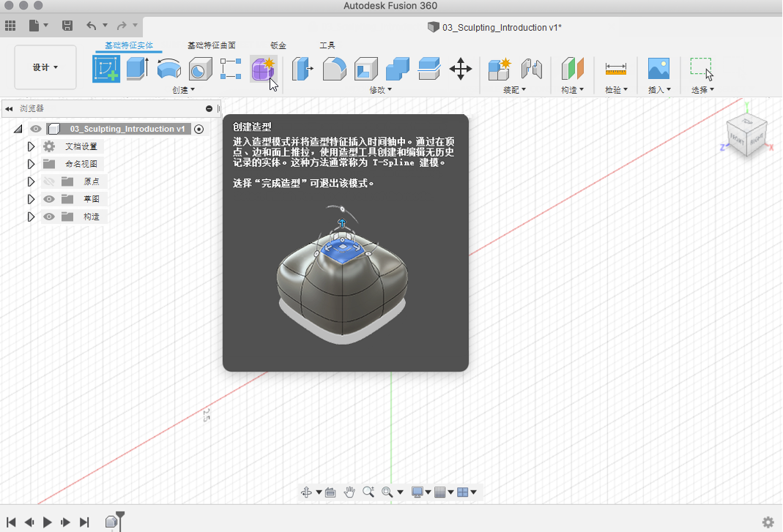The height and width of the screenshot is (532, 783).
Task: Select the Shell tool icon
Action: pos(365,70)
